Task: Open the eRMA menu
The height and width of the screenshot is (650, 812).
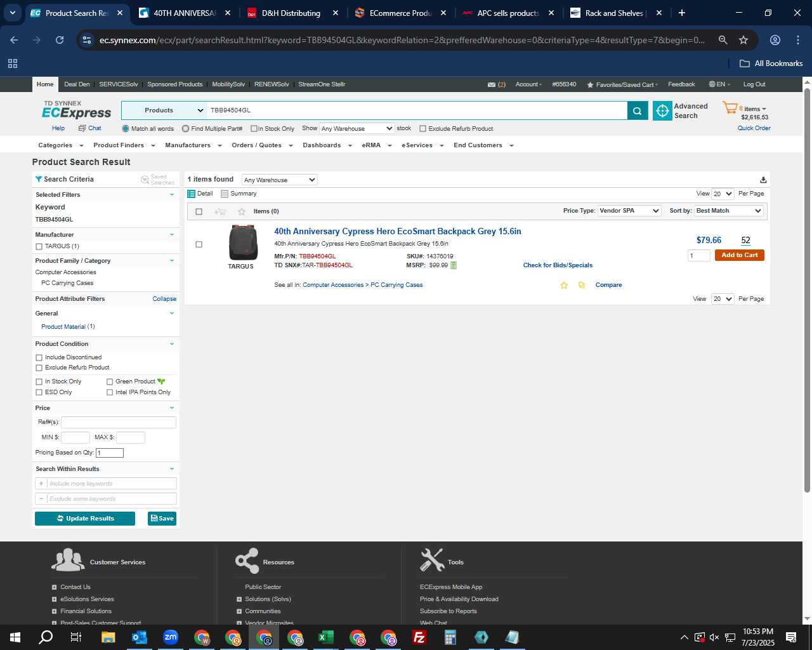Action: (x=377, y=145)
